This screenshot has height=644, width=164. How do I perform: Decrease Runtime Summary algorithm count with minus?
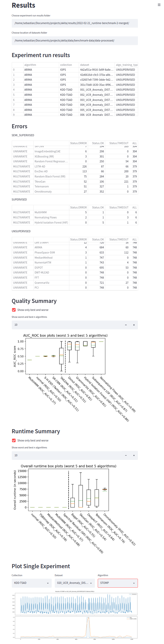(x=126, y=456)
